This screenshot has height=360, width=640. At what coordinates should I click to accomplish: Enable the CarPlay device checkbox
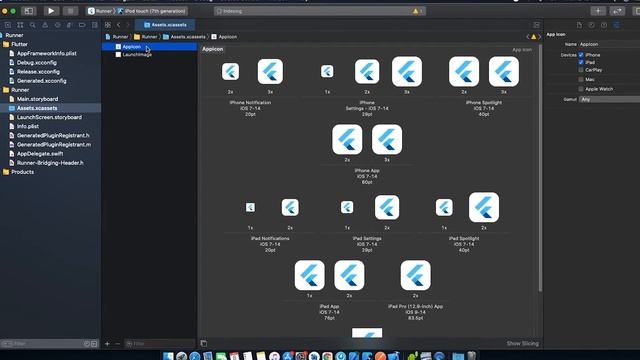tap(581, 70)
